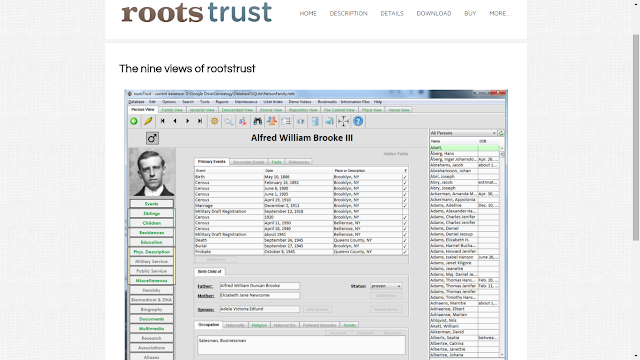Image resolution: width=640 pixels, height=360 pixels.
Task: Open the Secondary Events tab
Action: click(x=249, y=162)
